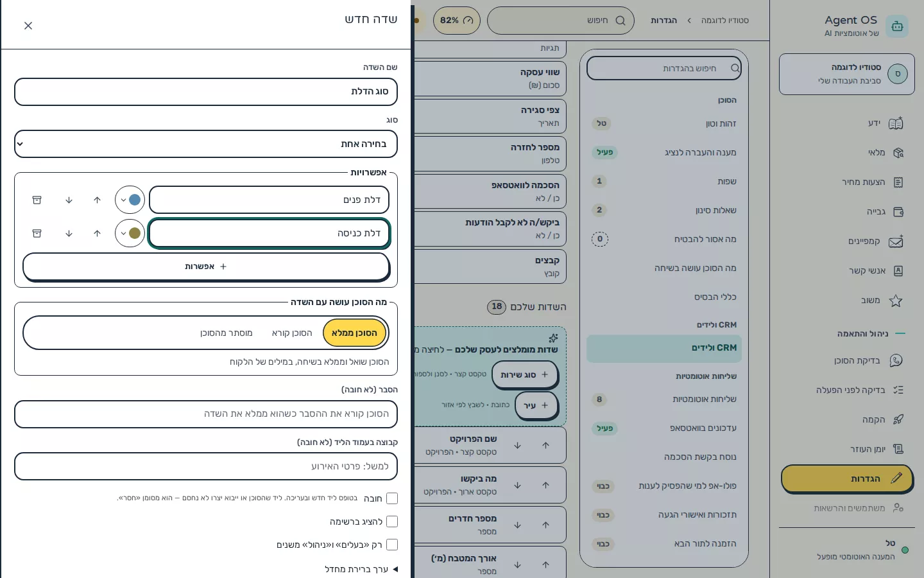The image size is (924, 578).
Task: Open the מענה והעברה לנציג setting
Action: [664, 153]
